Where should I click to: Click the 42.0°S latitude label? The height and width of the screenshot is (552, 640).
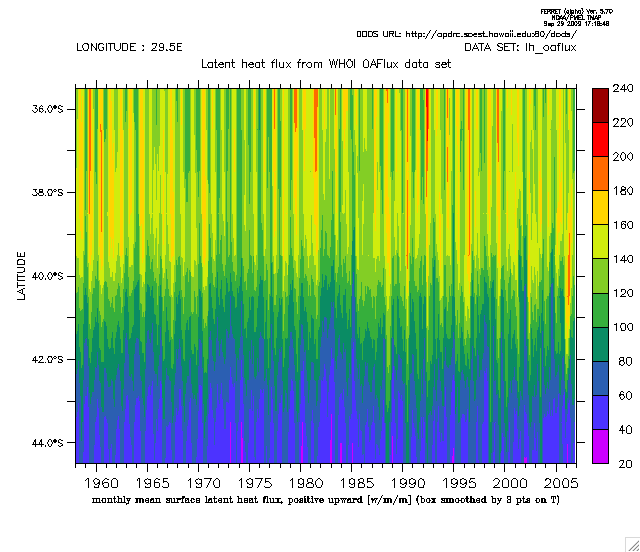point(48,360)
